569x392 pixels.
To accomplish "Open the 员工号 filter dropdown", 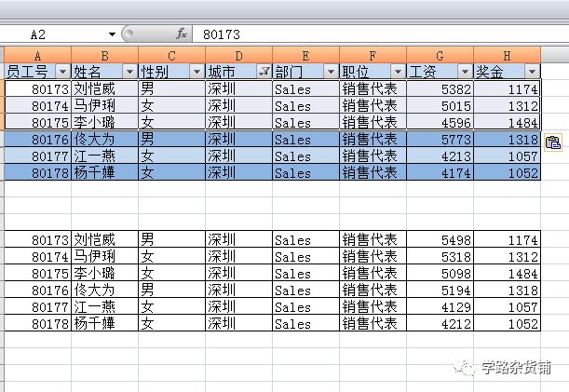I will coord(62,72).
